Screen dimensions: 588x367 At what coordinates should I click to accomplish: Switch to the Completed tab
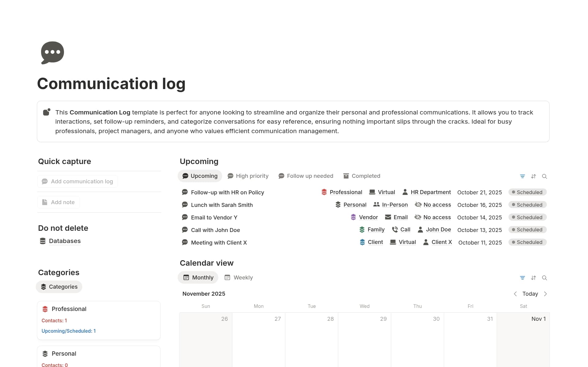[x=361, y=176]
